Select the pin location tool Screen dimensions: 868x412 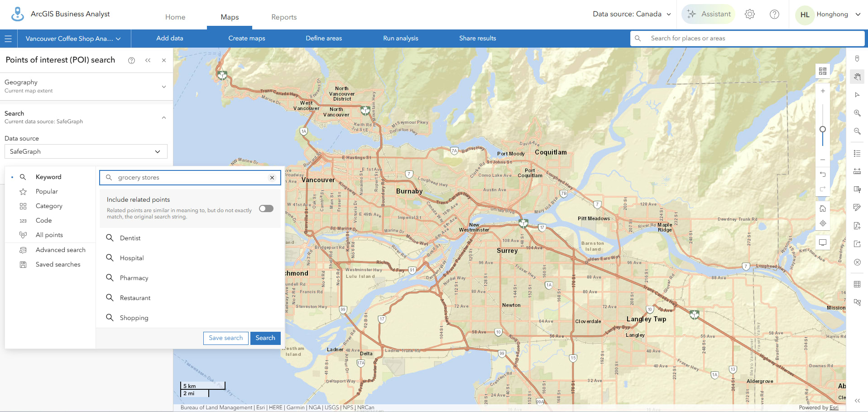[857, 58]
